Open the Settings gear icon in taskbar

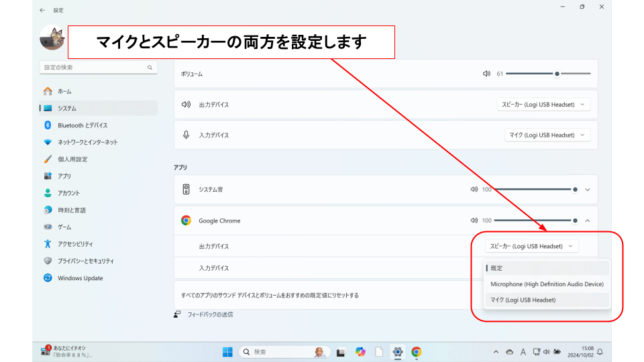coord(397,352)
